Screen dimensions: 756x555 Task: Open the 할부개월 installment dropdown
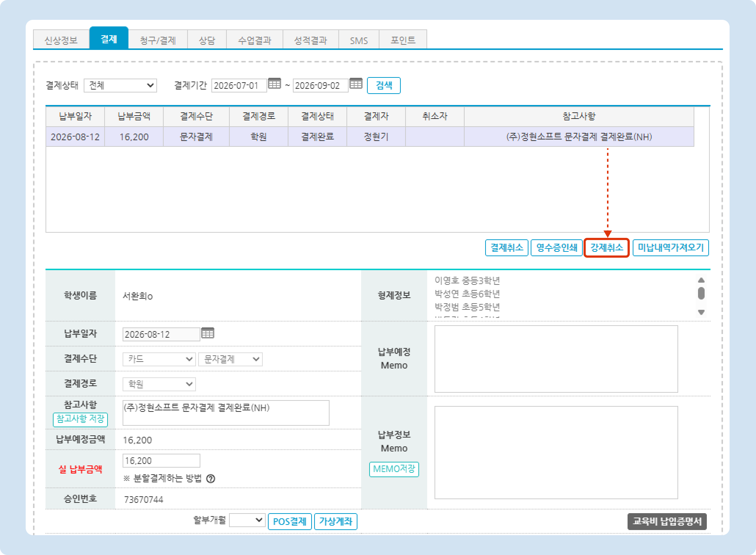(247, 520)
